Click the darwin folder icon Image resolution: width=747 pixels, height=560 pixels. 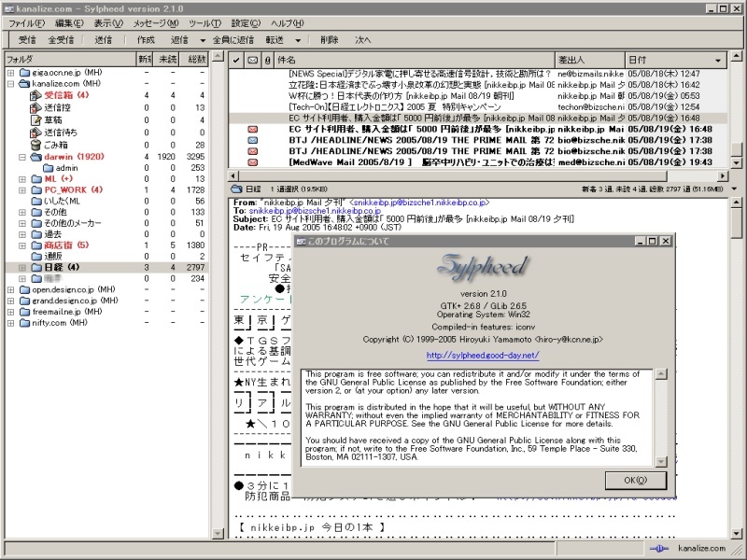[x=36, y=157]
